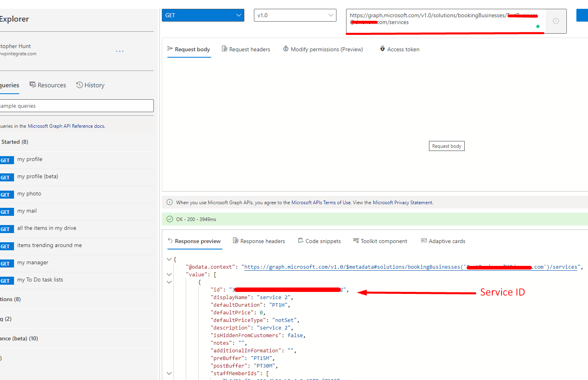Image resolution: width=588 pixels, height=380 pixels.
Task: Select "my To Do task lists" query
Action: [76, 280]
